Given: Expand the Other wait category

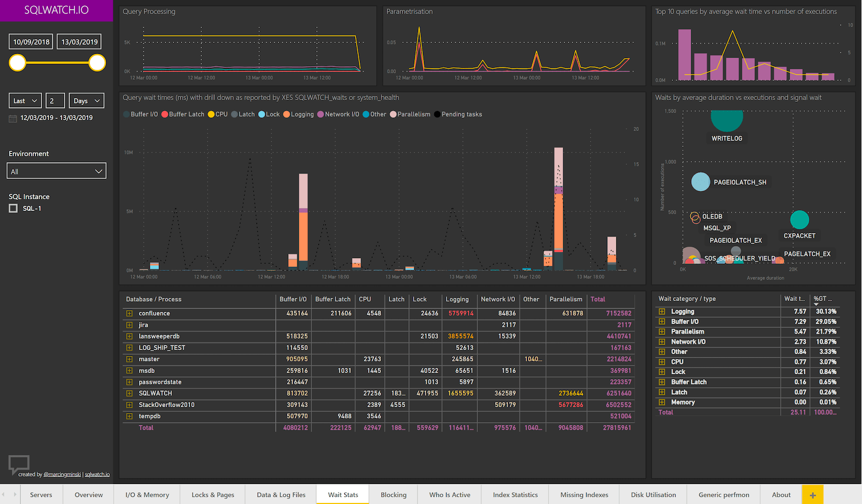Looking at the screenshot, I should point(662,352).
